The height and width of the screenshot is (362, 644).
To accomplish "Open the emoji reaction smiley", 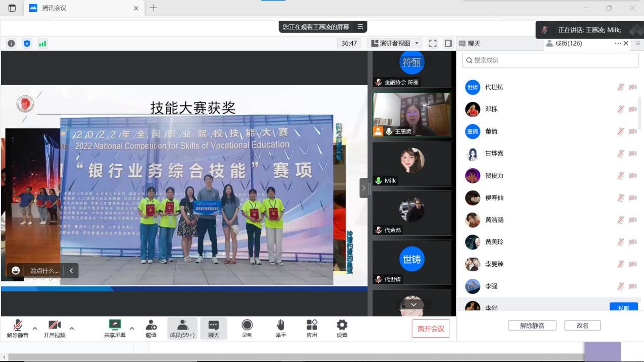I will [16, 270].
